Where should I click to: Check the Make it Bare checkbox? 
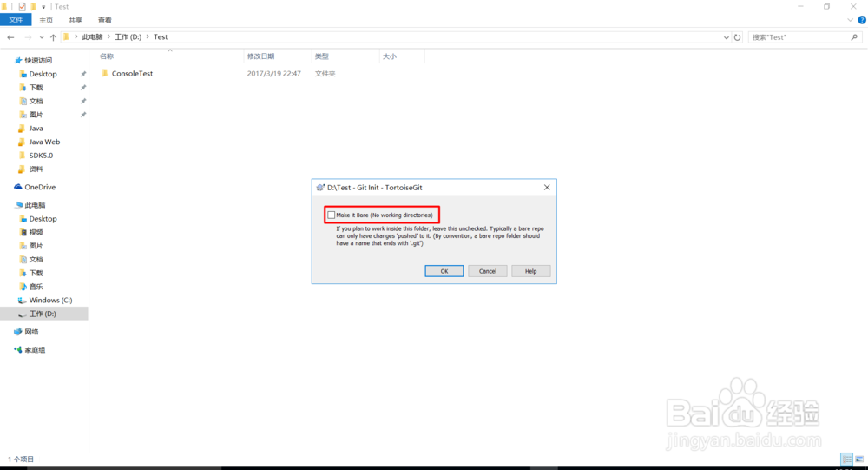[331, 215]
